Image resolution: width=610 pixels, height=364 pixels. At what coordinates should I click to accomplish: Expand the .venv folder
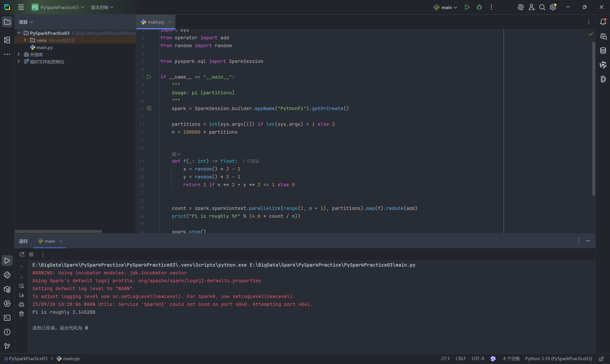(x=25, y=40)
